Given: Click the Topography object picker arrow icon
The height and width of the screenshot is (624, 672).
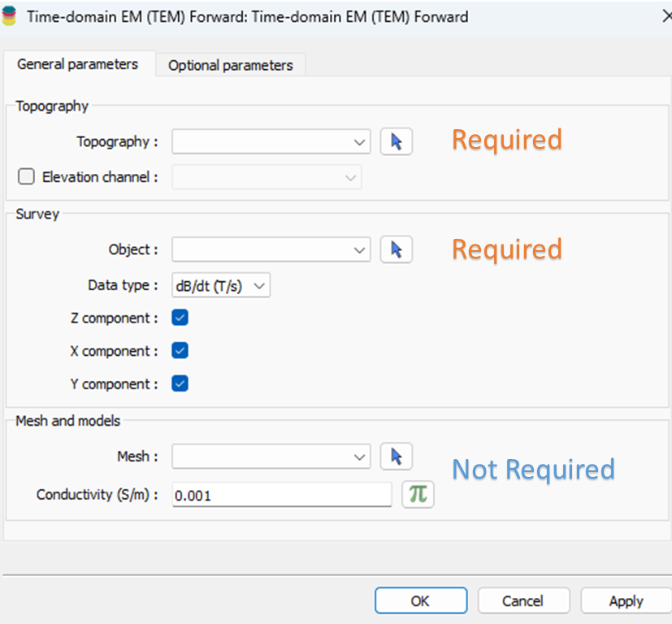Looking at the screenshot, I should click(x=396, y=141).
